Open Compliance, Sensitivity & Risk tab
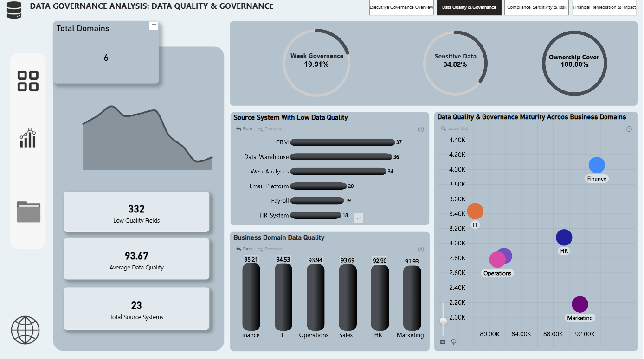The width and height of the screenshot is (644, 359). coord(537,7)
